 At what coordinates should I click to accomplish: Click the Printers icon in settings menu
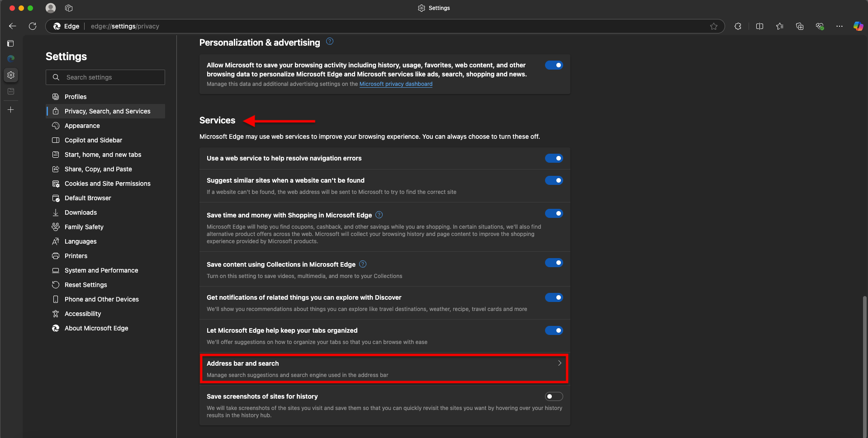pos(56,256)
